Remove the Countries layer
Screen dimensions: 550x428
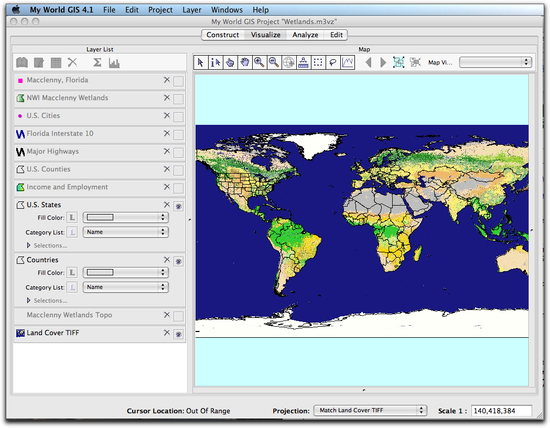coord(167,260)
